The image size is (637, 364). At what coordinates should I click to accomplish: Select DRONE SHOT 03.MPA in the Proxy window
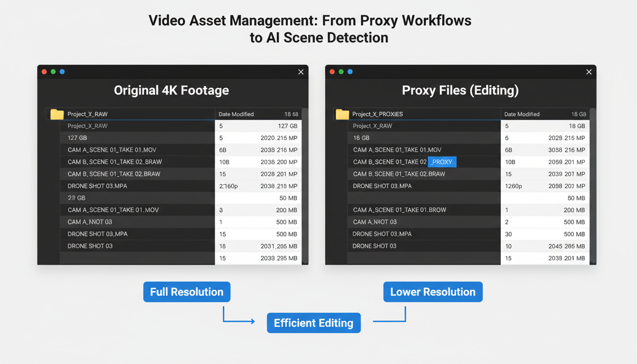point(381,186)
